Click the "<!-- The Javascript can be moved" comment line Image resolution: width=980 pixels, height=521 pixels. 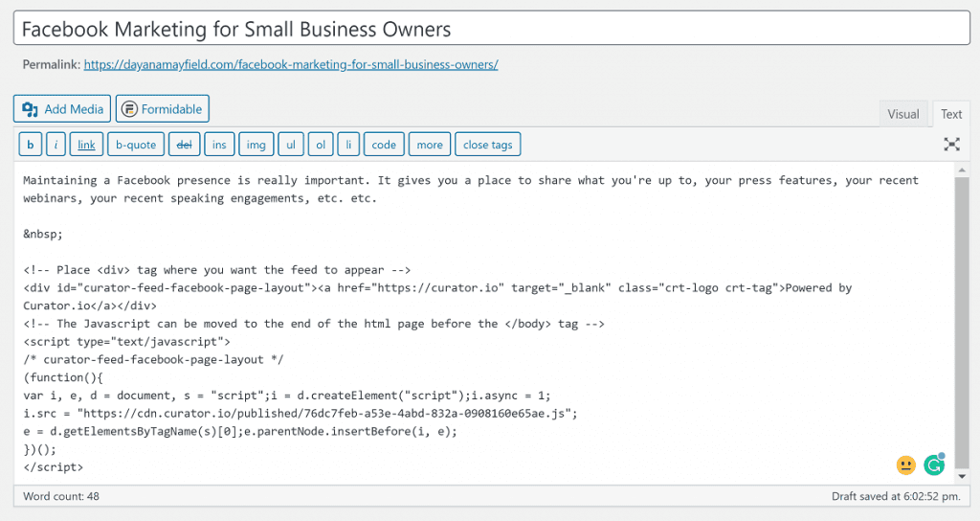[314, 324]
